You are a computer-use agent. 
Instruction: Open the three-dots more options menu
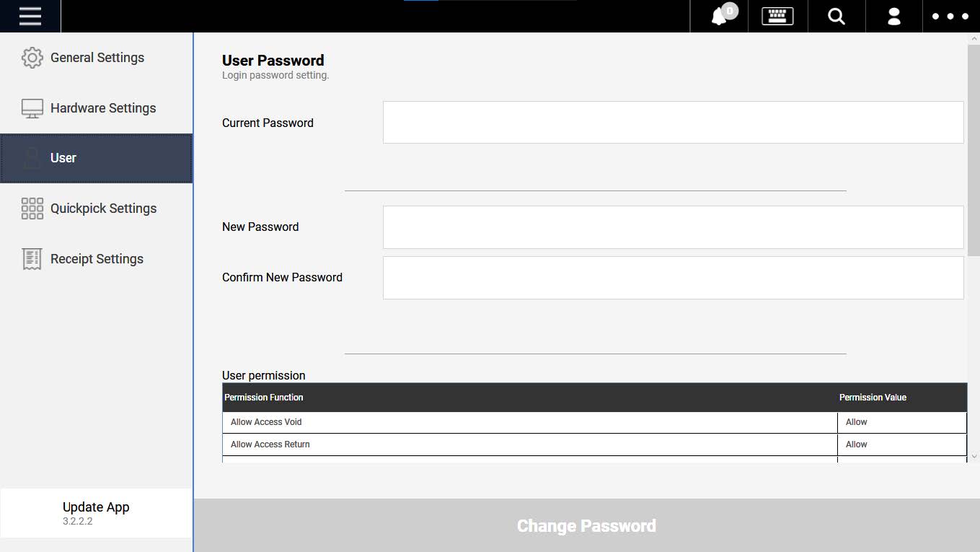point(950,16)
